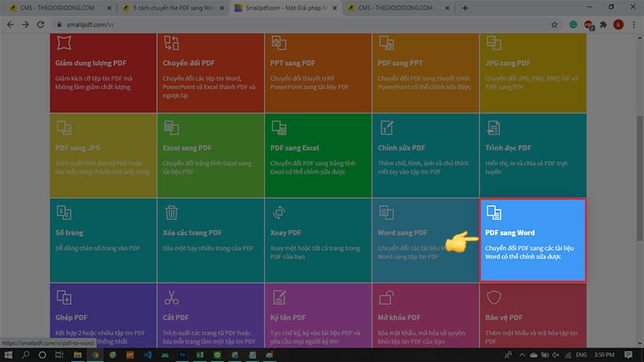Open the PDF sang Word title link
Screen dimensions: 644x362
click(510, 232)
